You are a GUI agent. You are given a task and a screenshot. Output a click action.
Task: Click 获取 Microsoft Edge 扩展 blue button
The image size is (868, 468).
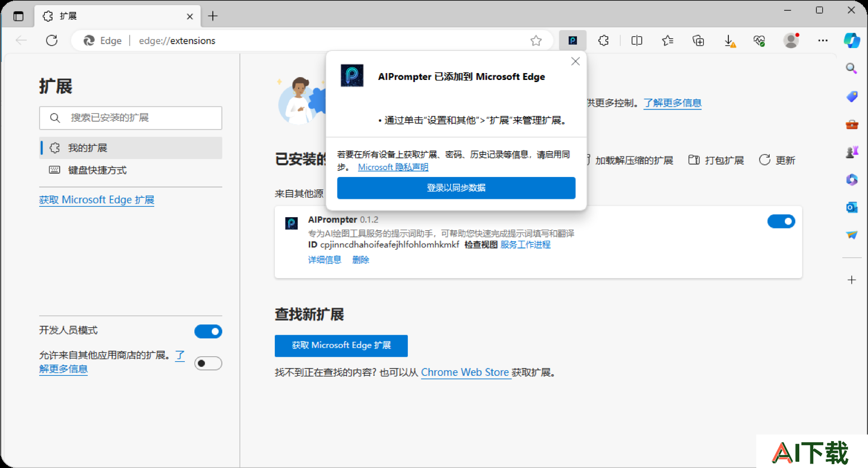coord(341,346)
